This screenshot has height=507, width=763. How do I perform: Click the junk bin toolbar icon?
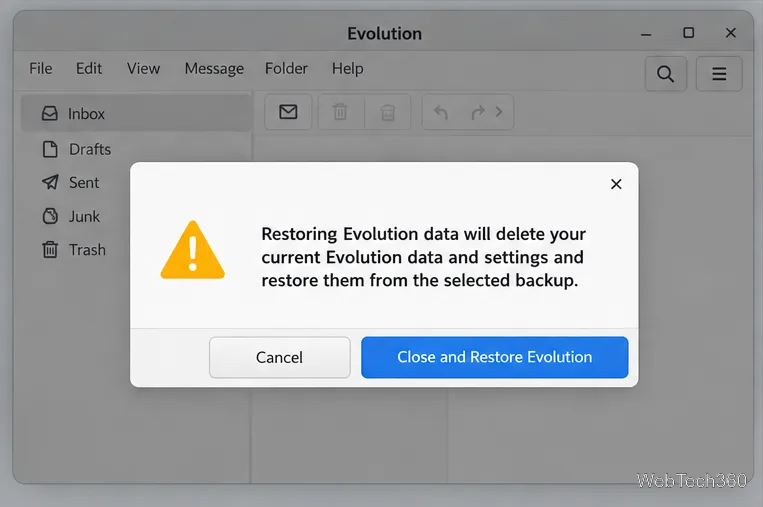388,112
